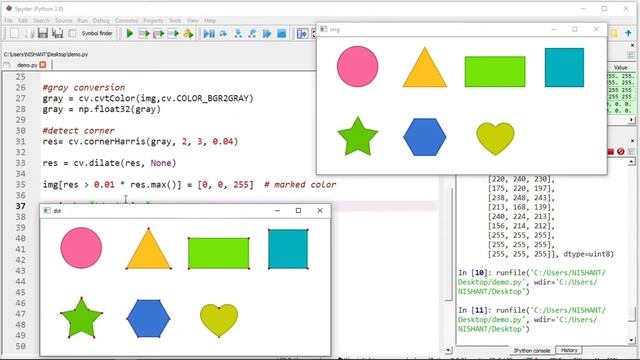Click the console scrollbar up arrow
The height and width of the screenshot is (360, 640).
tap(632, 162)
